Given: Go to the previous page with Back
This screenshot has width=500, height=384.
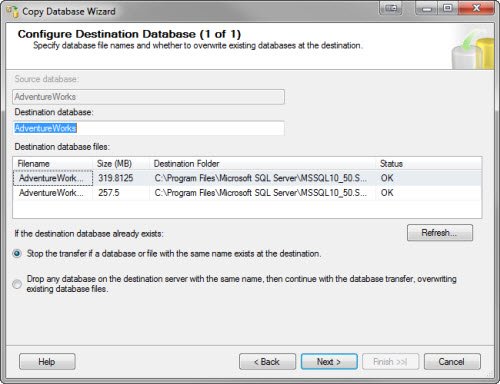Looking at the screenshot, I should [267, 362].
